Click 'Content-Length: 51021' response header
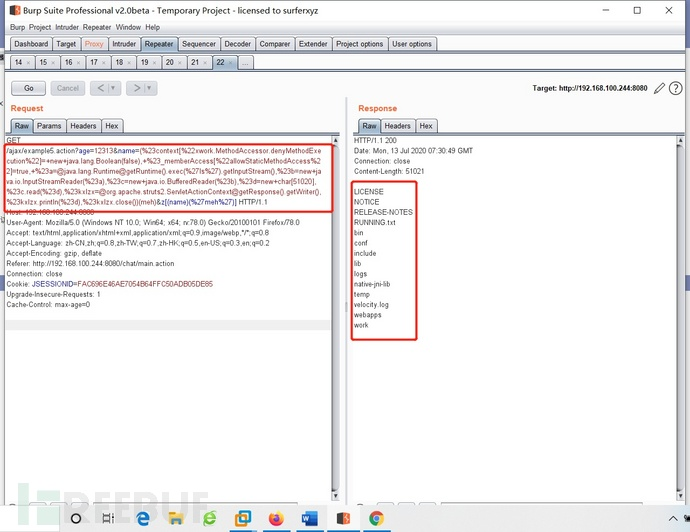The width and height of the screenshot is (690, 532). click(x=389, y=171)
